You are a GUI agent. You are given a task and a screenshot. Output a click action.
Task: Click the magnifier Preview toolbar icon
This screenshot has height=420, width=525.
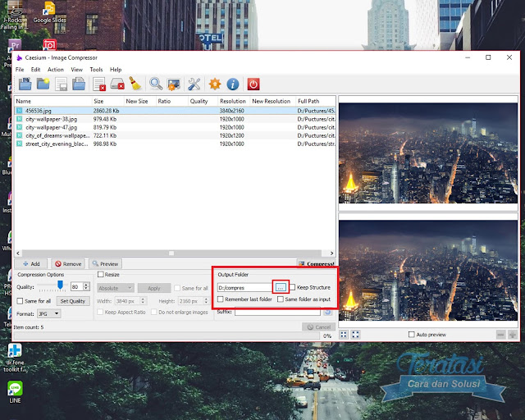(156, 84)
